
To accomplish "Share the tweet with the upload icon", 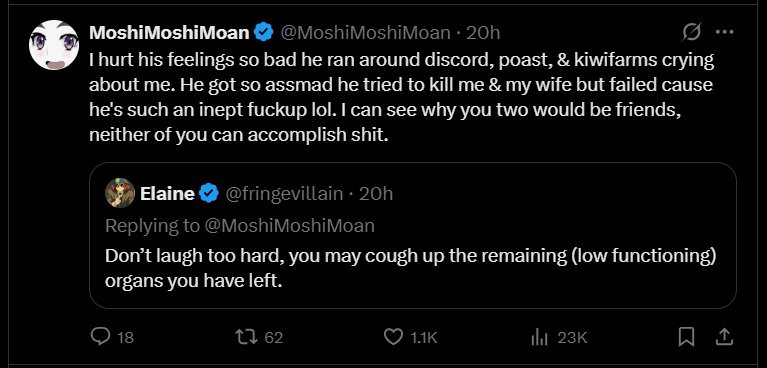I will [x=724, y=337].
